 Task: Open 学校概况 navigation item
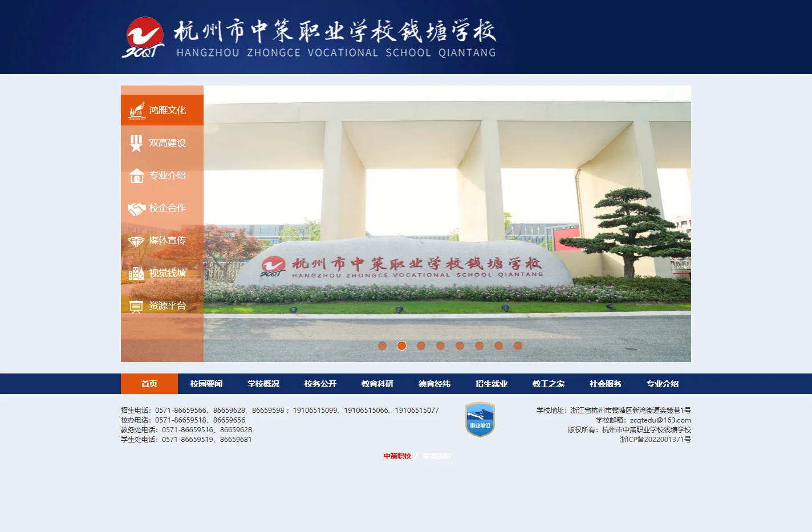coord(263,384)
